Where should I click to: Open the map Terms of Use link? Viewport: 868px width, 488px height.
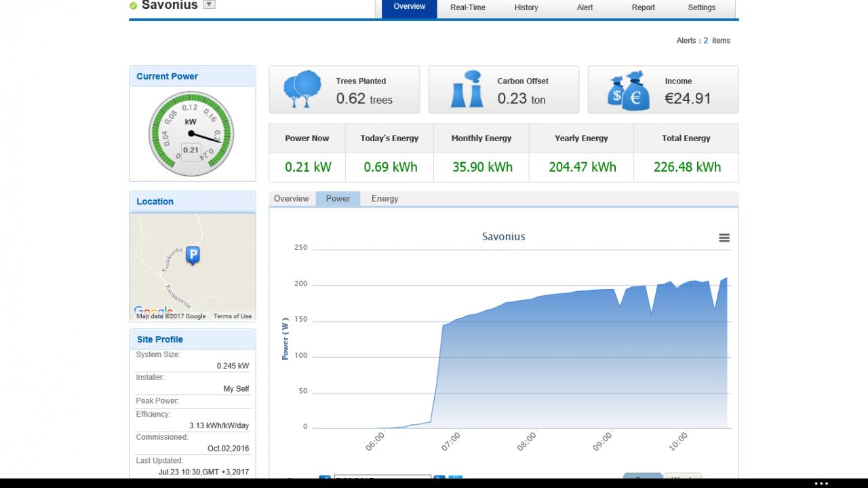coord(233,316)
